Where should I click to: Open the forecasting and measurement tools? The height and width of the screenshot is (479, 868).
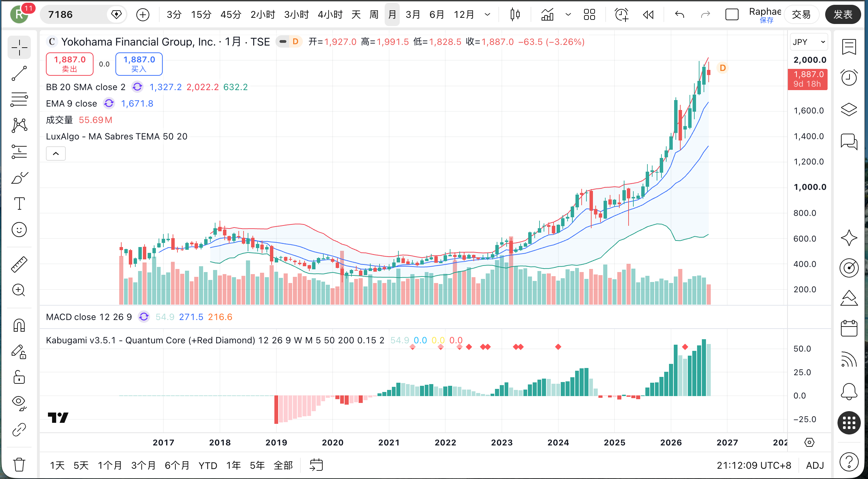pos(19,151)
